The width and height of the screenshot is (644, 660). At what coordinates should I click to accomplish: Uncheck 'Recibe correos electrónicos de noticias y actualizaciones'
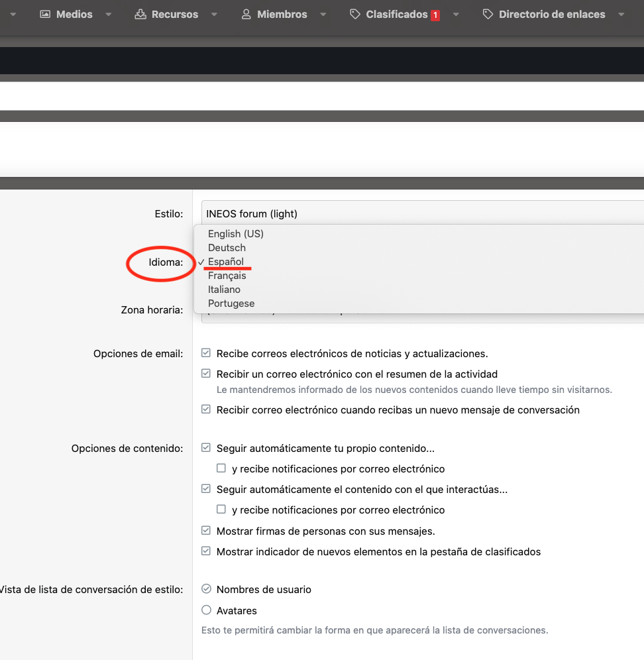pyautogui.click(x=206, y=353)
